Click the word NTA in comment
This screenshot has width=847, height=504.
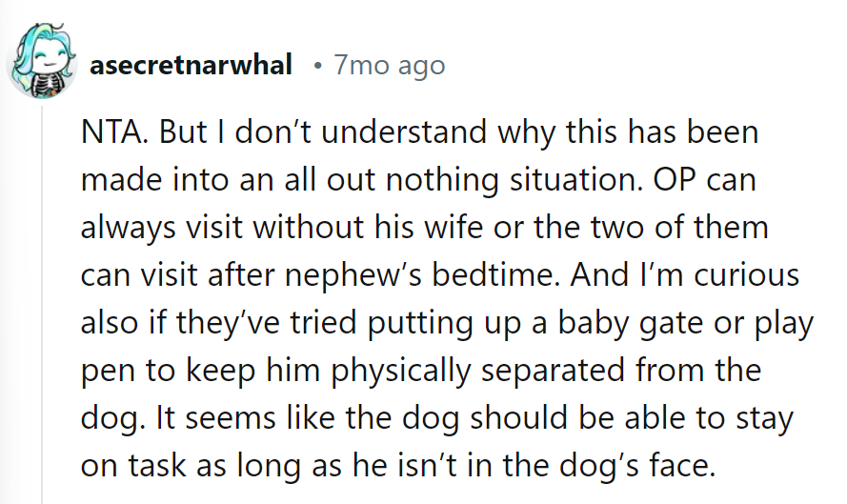[113, 132]
